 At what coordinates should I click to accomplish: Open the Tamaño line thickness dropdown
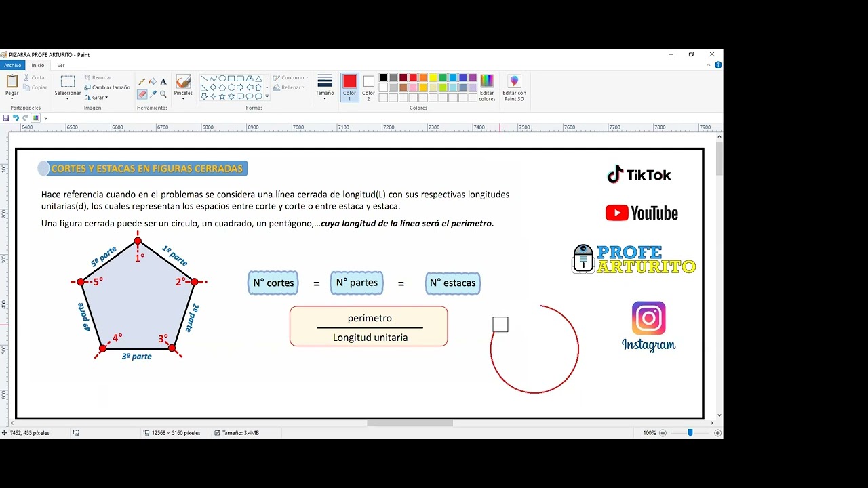pyautogui.click(x=325, y=87)
